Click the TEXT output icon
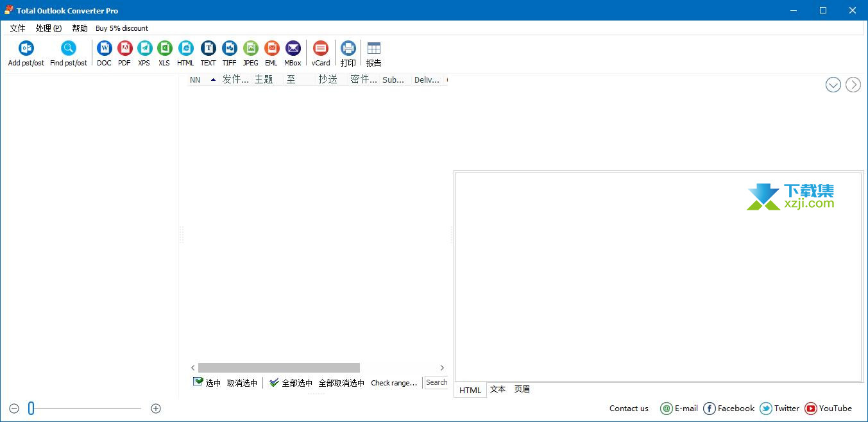868x422 pixels. coord(208,53)
